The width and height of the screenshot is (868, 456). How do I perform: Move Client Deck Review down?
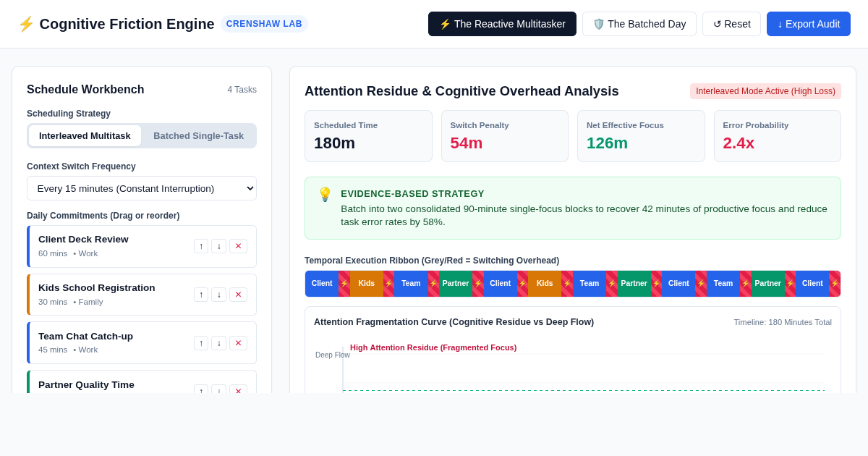(x=219, y=246)
